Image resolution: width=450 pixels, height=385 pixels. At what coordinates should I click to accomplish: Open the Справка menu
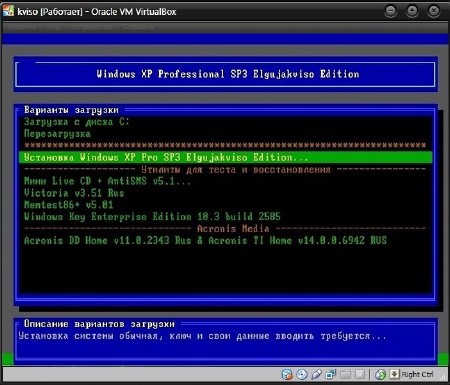[138, 27]
